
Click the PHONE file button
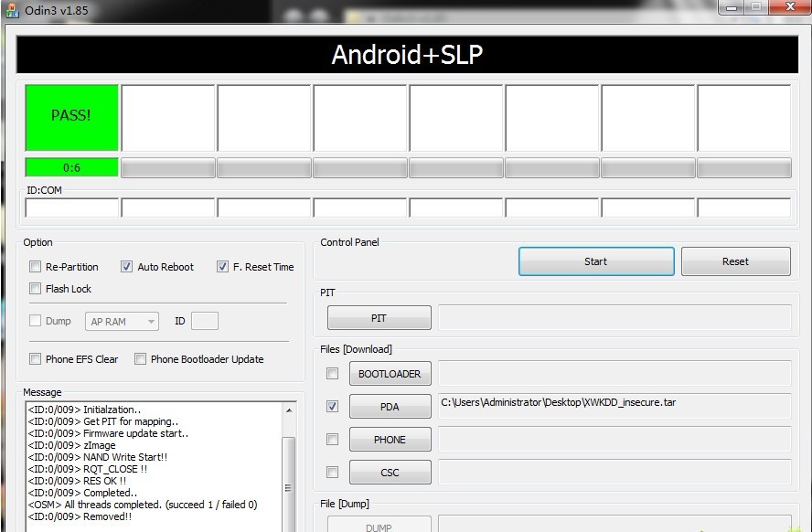coord(390,440)
